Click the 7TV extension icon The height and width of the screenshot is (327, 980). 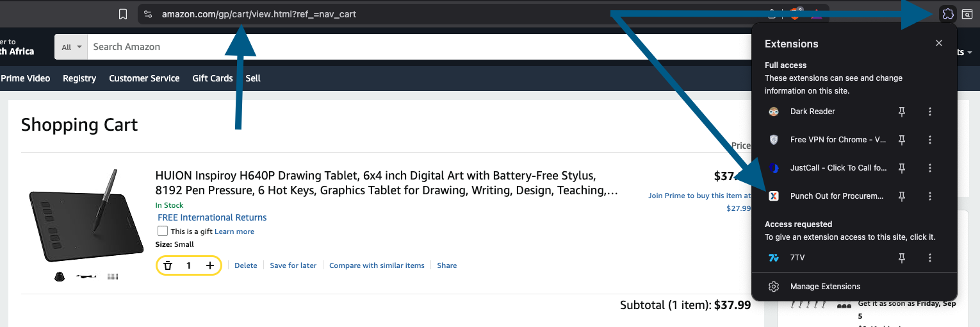click(x=774, y=258)
